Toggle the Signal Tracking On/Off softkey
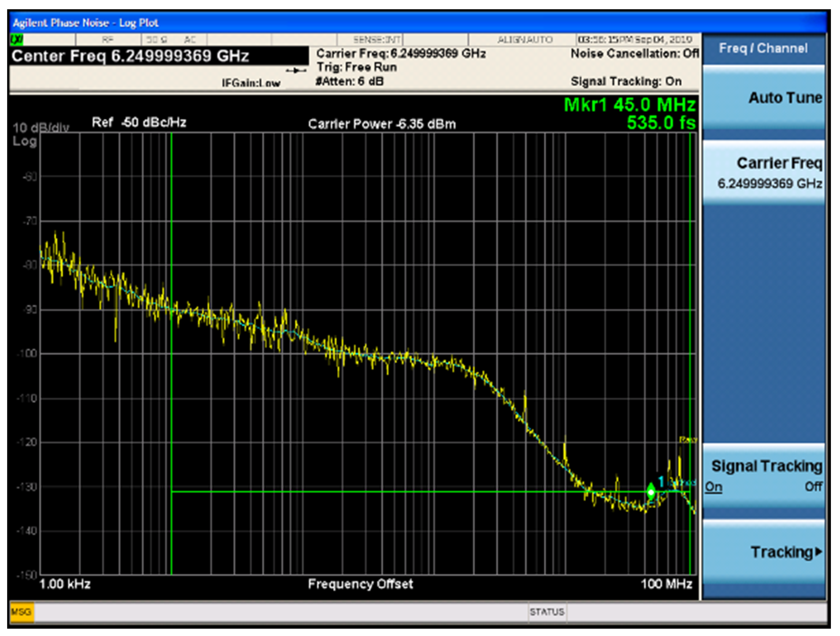 763,476
